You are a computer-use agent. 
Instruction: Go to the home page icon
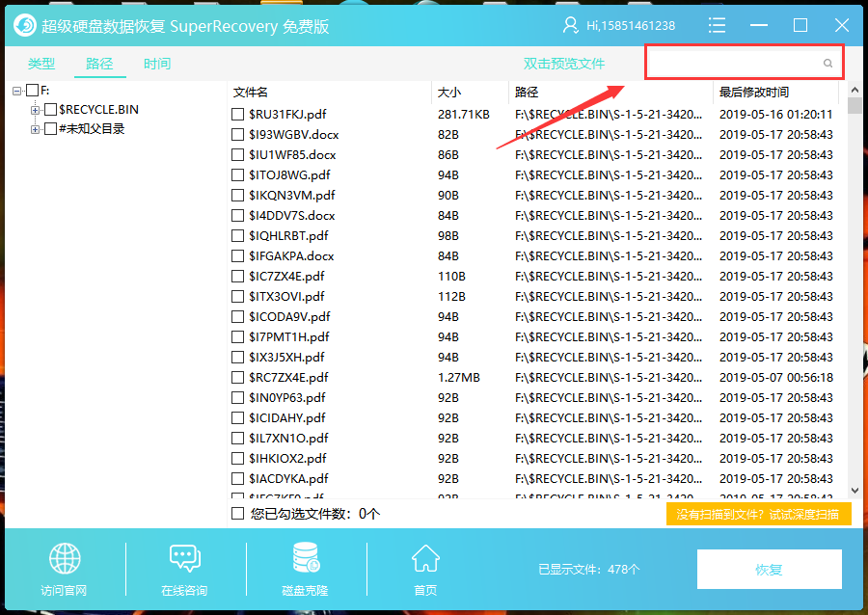425,558
